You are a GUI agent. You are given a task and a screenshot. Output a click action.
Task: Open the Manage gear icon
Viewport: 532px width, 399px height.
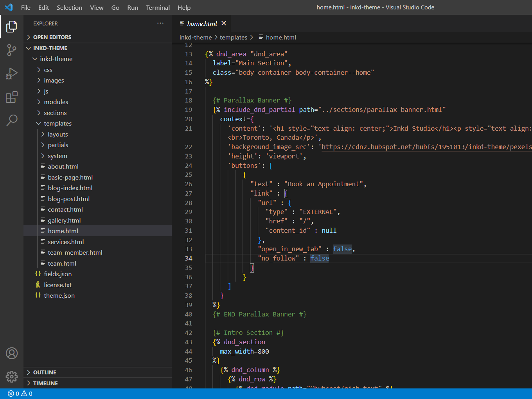[12, 377]
